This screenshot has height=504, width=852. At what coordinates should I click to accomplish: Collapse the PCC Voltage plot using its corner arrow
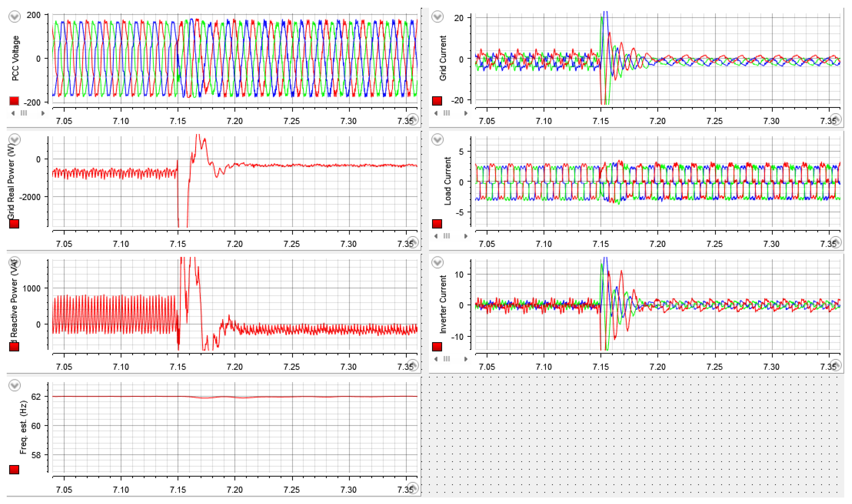pos(413,119)
